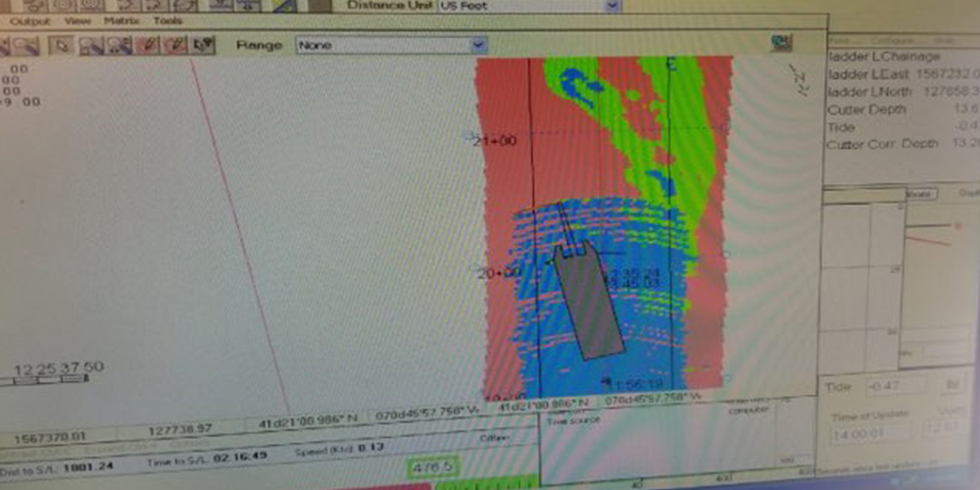Click the 21+00 station label on map

(494, 141)
